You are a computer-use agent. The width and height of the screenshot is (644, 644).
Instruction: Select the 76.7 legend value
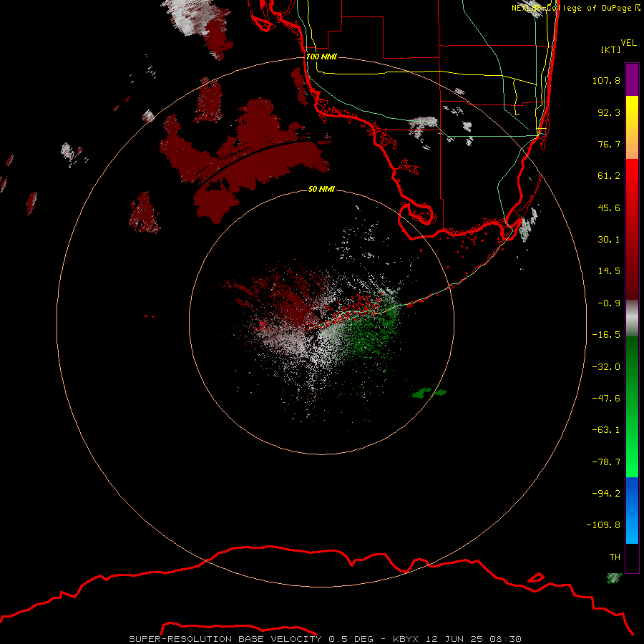pyautogui.click(x=609, y=144)
